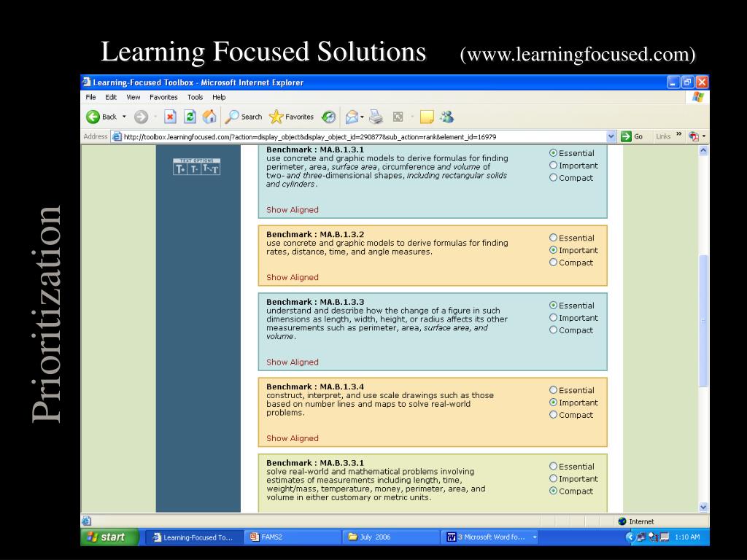Viewport: 747px width, 560px height.
Task: Click the status bar page icon
Action: 86,521
